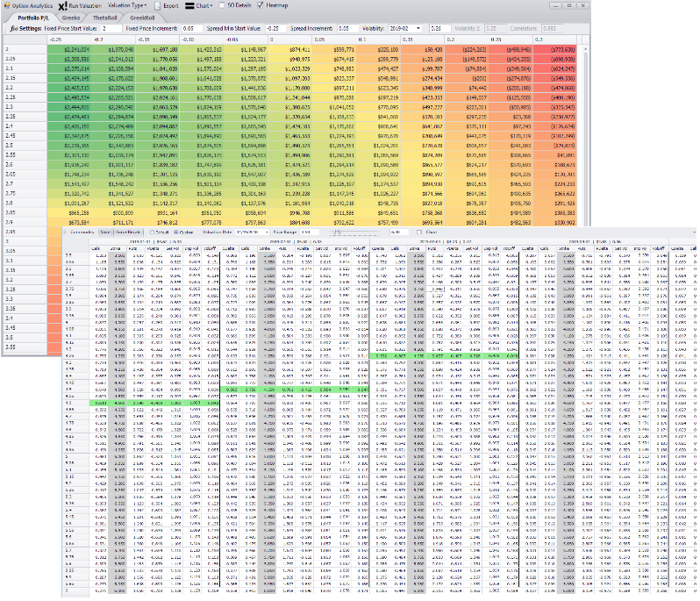
Task: Click the Export document icon
Action: pyautogui.click(x=158, y=6)
